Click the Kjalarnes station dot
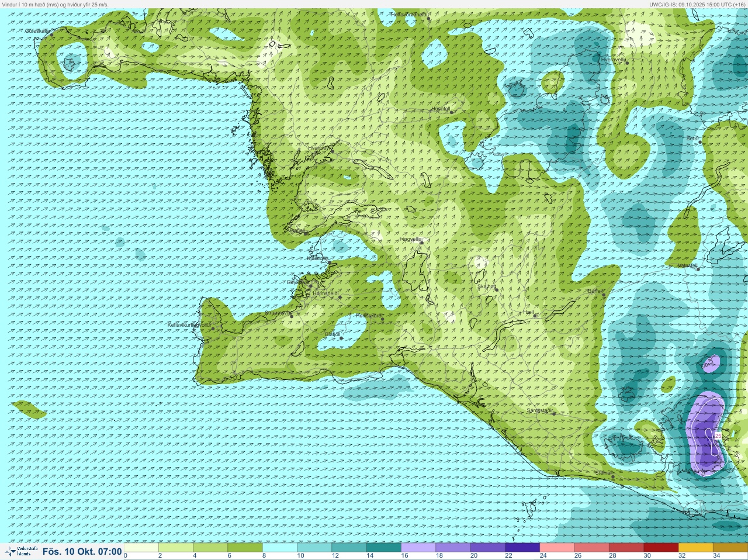This screenshot has width=748, height=560. pyautogui.click(x=330, y=263)
